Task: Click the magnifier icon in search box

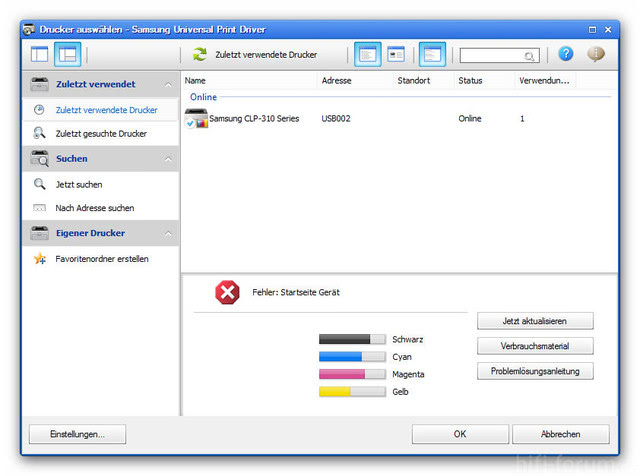Action: pyautogui.click(x=529, y=56)
